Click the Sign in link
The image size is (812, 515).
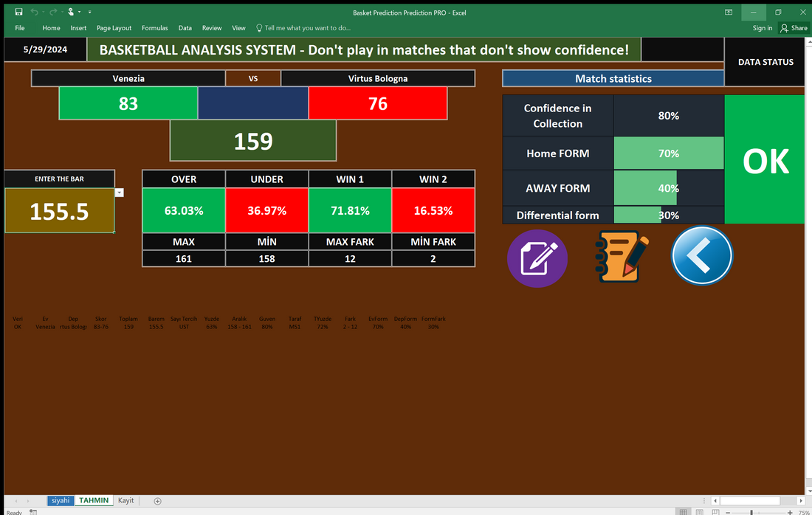[x=762, y=27]
